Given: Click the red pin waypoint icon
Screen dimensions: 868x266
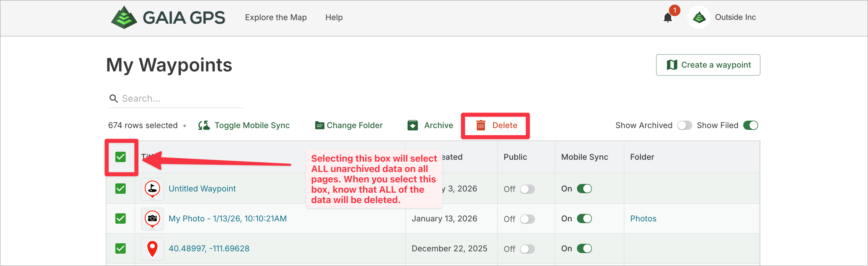Looking at the screenshot, I should pos(152,249).
